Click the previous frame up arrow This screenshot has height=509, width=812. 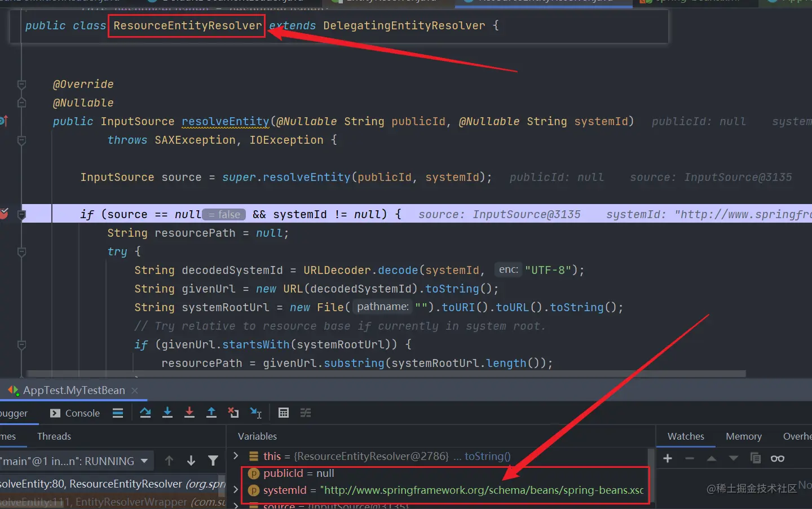coord(169,461)
